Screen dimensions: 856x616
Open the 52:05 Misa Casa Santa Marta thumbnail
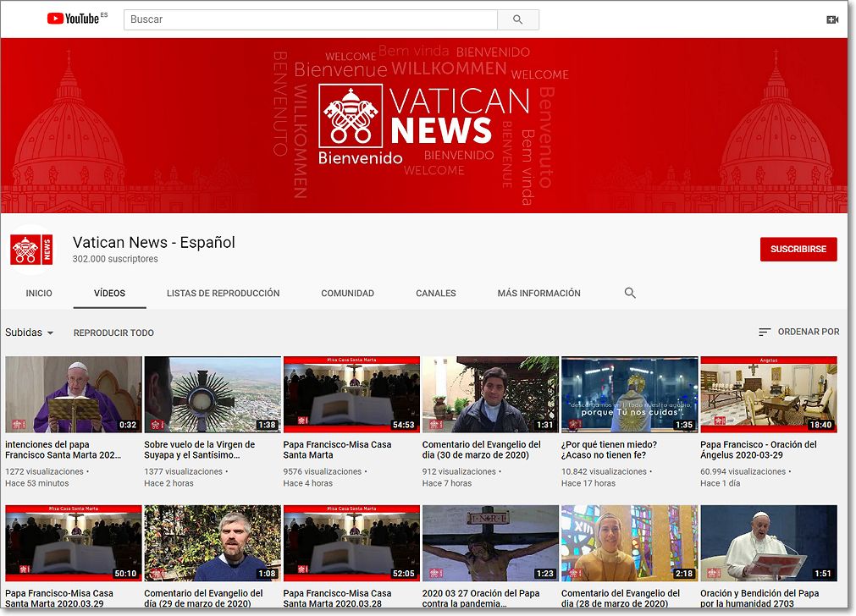point(351,543)
